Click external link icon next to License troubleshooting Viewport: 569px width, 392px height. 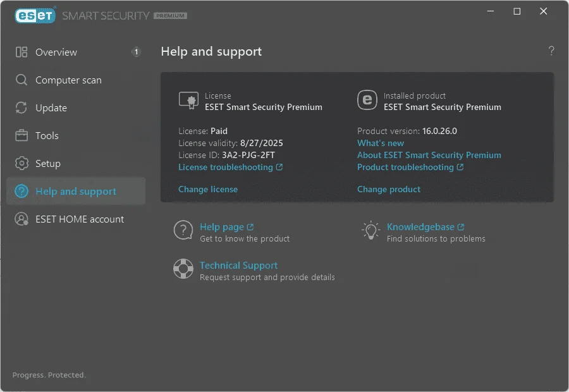coord(279,167)
